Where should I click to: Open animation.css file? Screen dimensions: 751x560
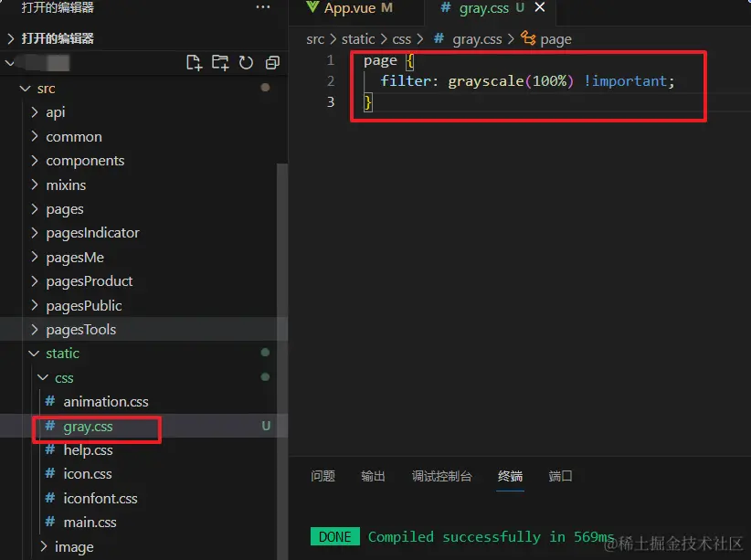pyautogui.click(x=106, y=401)
